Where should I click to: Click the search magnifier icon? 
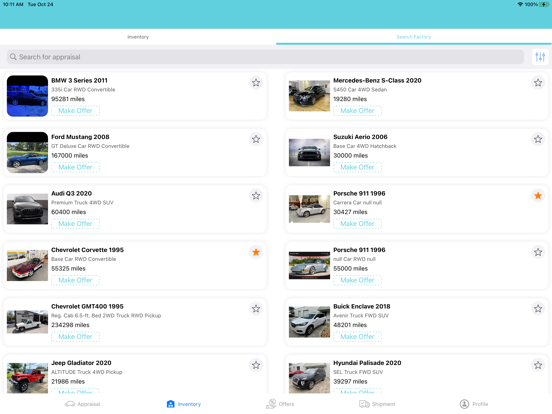[13, 57]
